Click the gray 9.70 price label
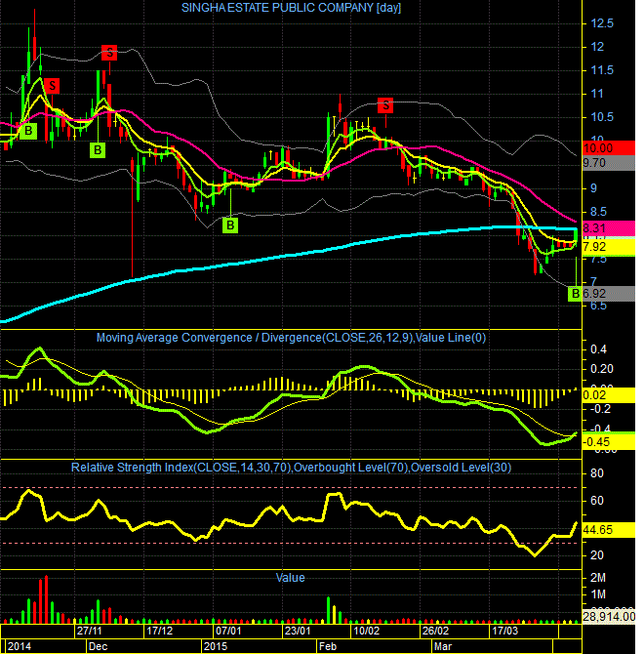The width and height of the screenshot is (644, 654). 609,163
